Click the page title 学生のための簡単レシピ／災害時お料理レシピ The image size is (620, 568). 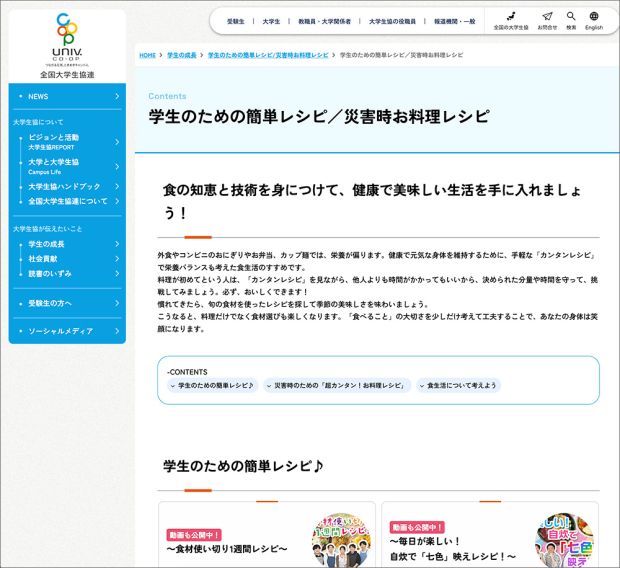coord(319,117)
